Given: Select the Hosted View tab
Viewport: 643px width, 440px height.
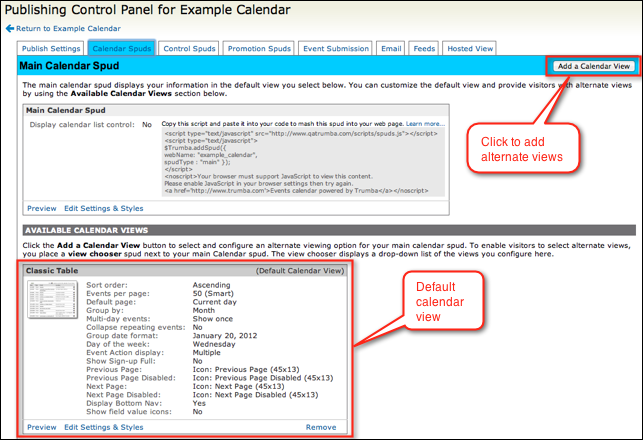Looking at the screenshot, I should [470, 48].
